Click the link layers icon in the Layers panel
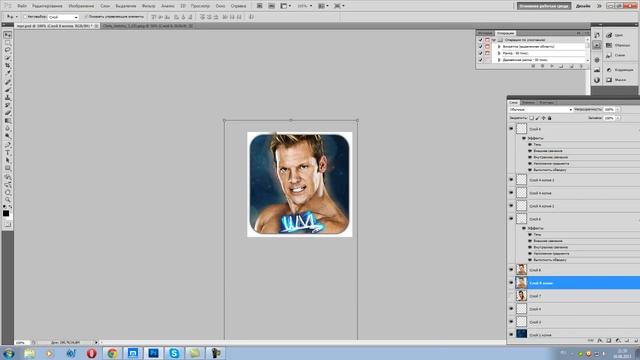Screen dimensions: 640x360 point(591,340)
